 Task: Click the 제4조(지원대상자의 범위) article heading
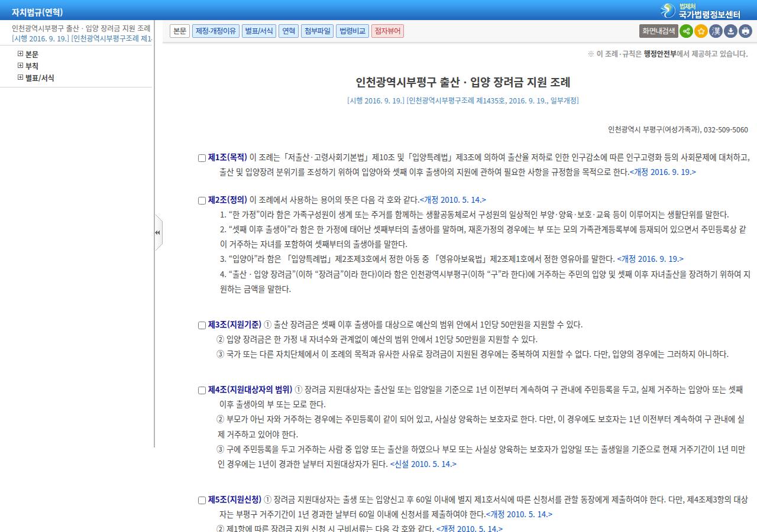coord(250,390)
